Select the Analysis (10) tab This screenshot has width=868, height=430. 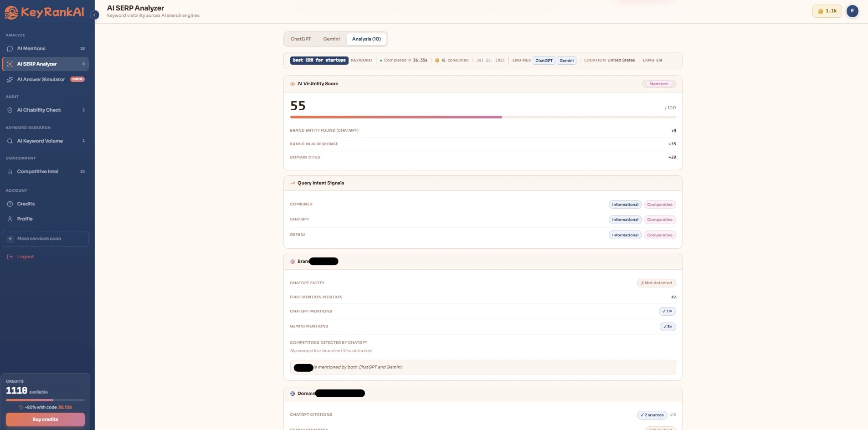coord(366,39)
